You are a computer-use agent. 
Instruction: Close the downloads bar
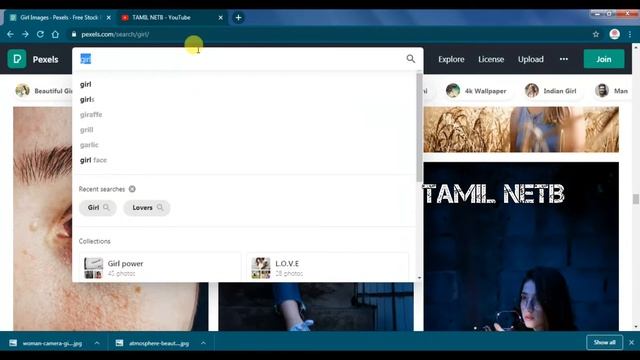[631, 342]
